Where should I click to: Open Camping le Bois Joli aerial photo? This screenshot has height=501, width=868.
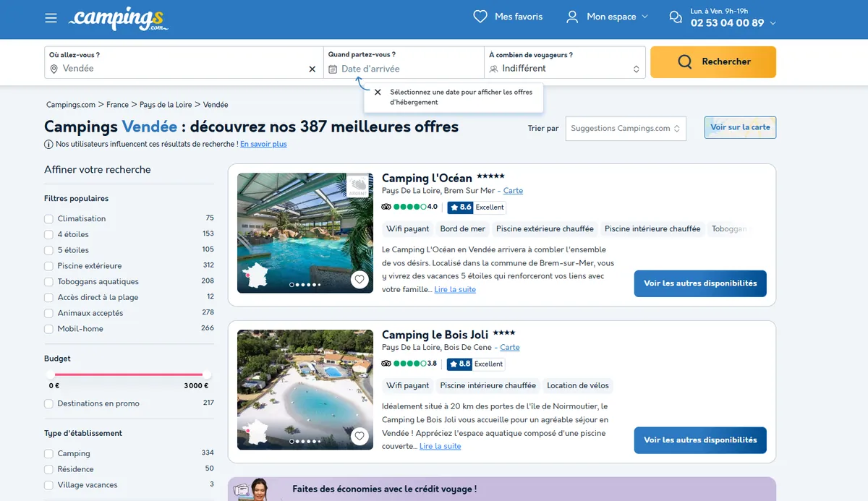(x=305, y=390)
